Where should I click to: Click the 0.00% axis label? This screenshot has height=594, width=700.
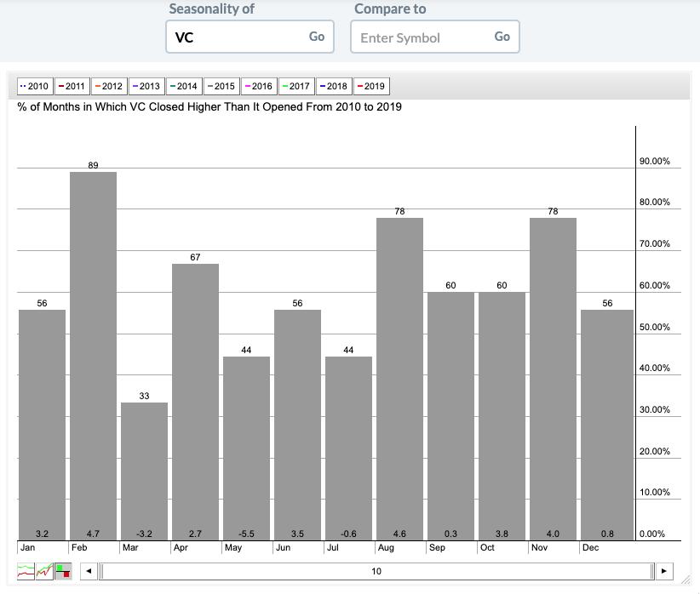tap(651, 534)
